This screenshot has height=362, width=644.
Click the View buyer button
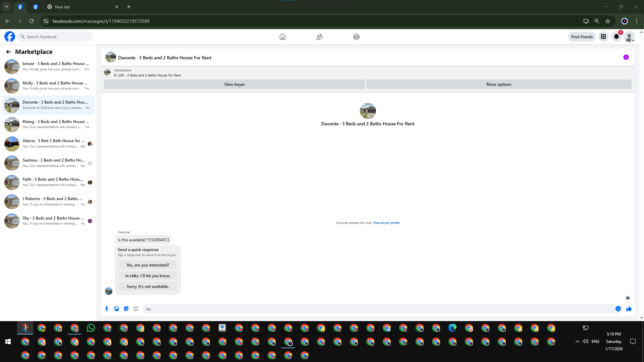click(x=234, y=84)
